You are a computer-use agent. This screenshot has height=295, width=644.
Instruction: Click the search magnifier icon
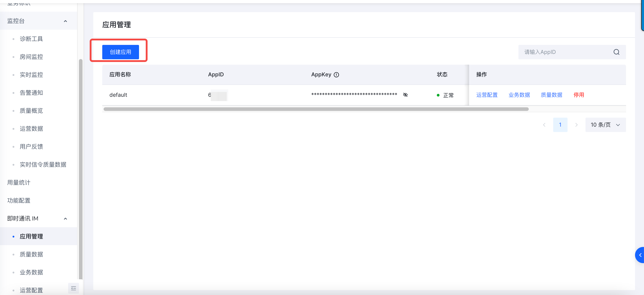(x=616, y=52)
